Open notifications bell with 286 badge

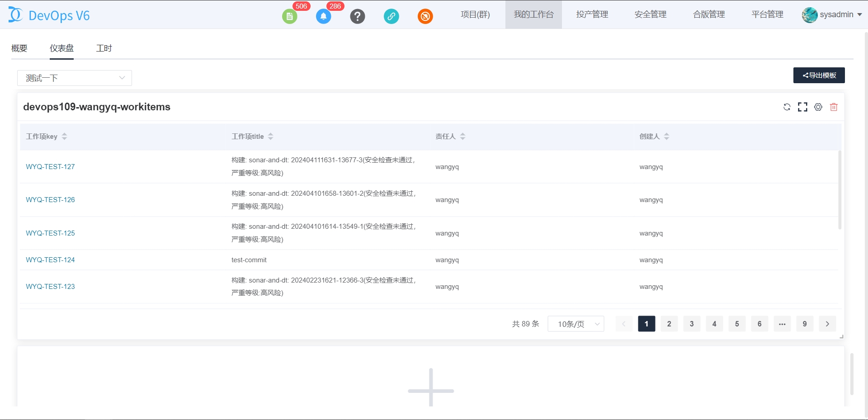coord(323,17)
